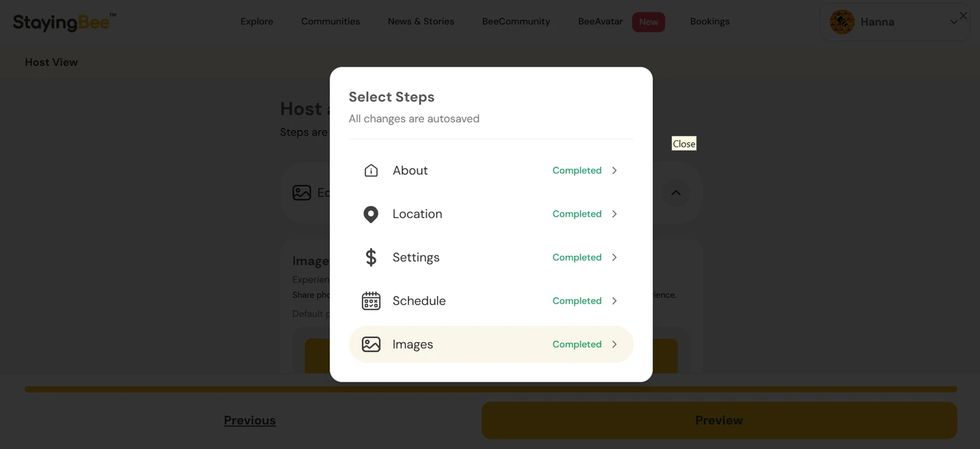Viewport: 980px width, 449px height.
Task: Open the About step chevron arrow
Action: coord(615,171)
